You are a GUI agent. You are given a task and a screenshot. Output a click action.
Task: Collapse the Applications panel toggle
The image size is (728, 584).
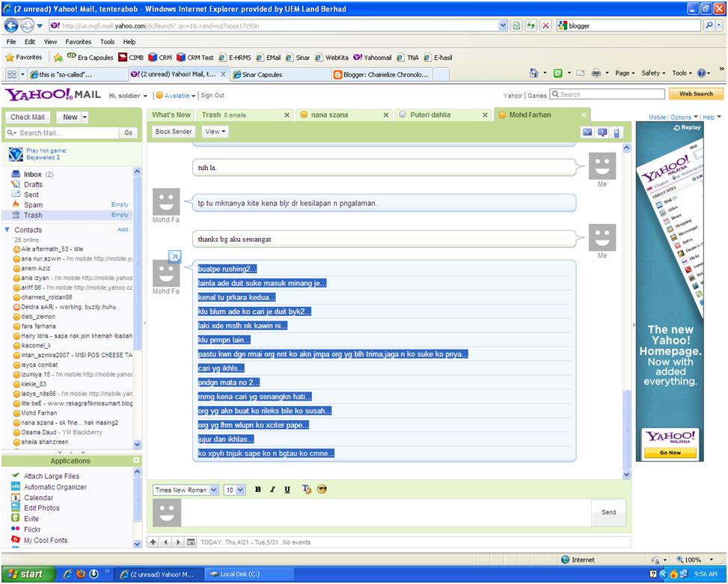136,460
